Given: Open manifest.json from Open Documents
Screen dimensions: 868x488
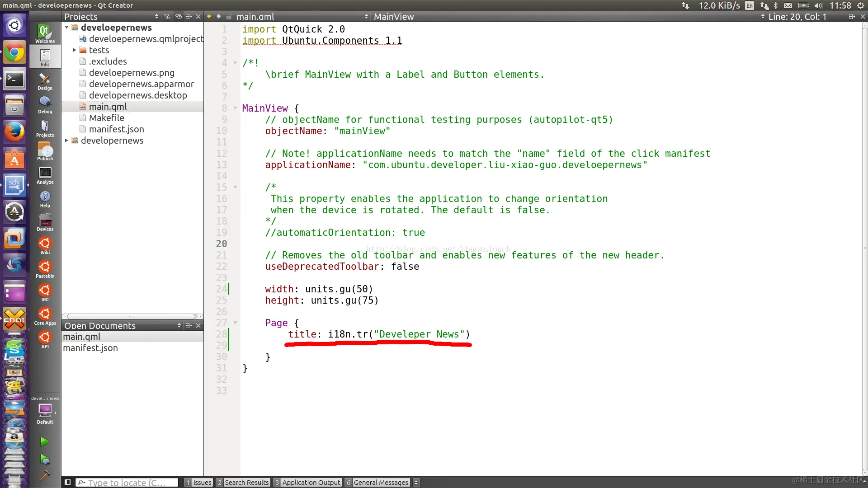Looking at the screenshot, I should point(90,348).
